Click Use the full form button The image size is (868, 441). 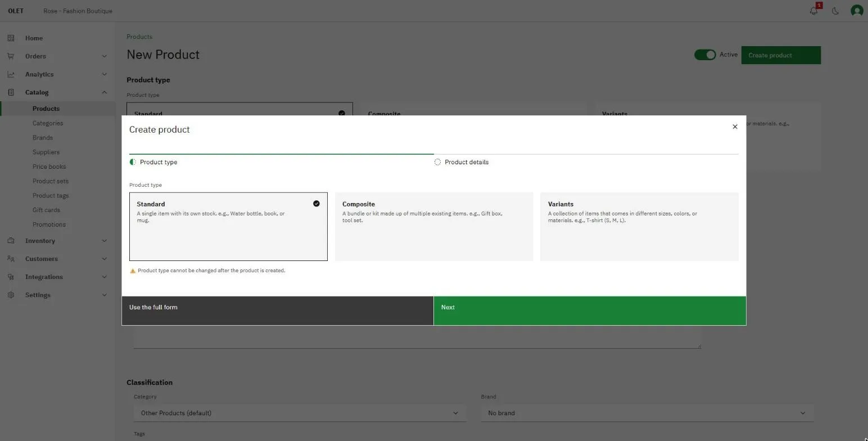pyautogui.click(x=278, y=310)
